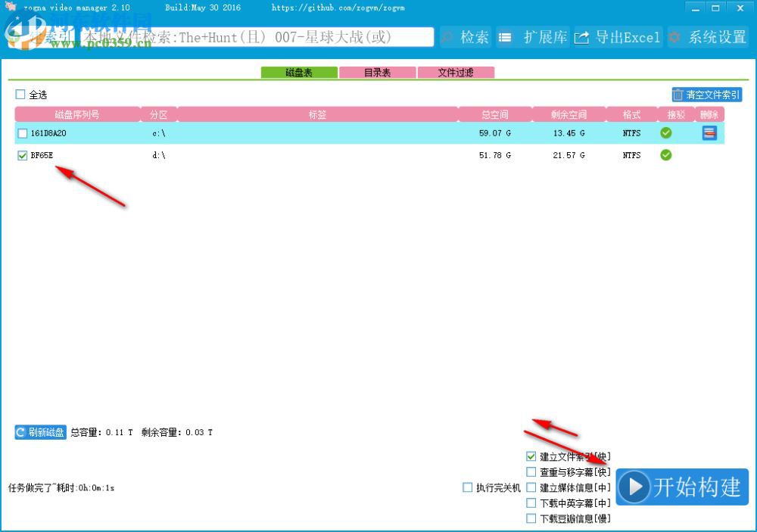
Task: Open the 扩展库 list icon
Action: click(x=505, y=36)
